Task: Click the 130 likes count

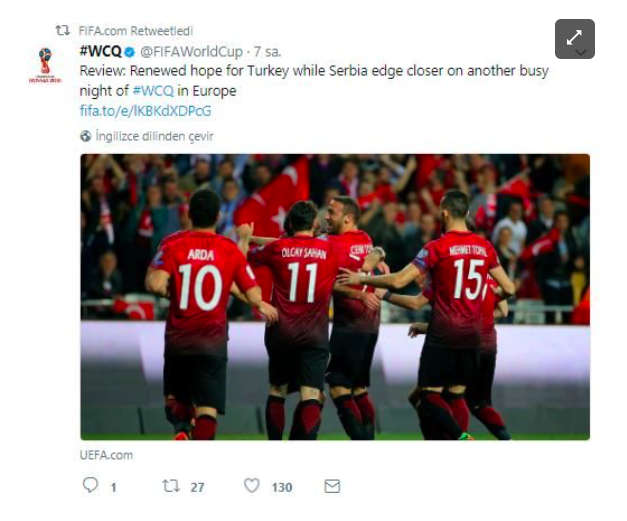Action: tap(282, 487)
